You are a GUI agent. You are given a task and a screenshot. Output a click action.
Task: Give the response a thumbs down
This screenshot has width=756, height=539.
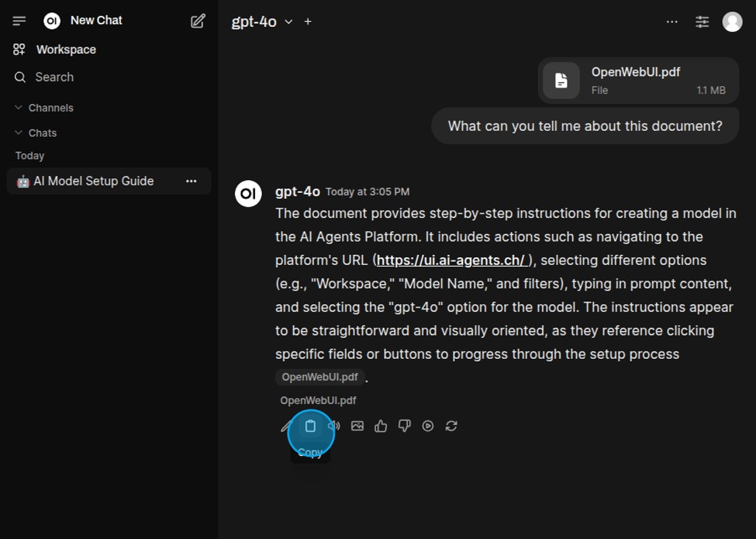tap(404, 426)
